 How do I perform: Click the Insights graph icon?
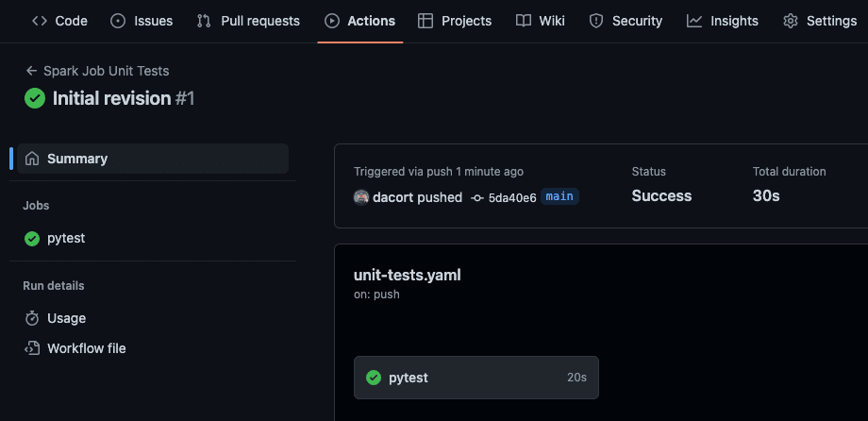[x=694, y=21]
